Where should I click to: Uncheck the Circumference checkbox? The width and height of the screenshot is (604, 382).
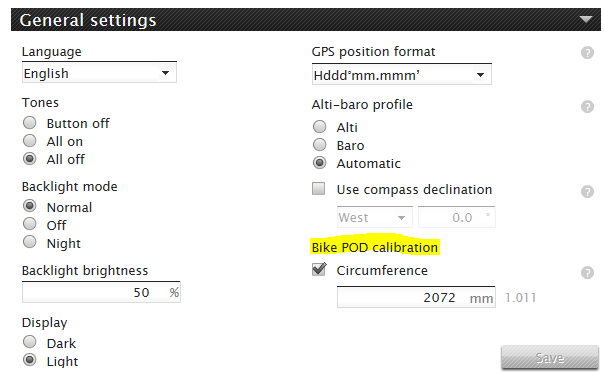[319, 269]
